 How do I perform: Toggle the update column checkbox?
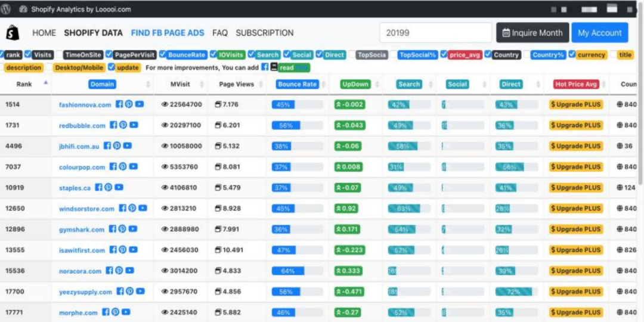112,67
